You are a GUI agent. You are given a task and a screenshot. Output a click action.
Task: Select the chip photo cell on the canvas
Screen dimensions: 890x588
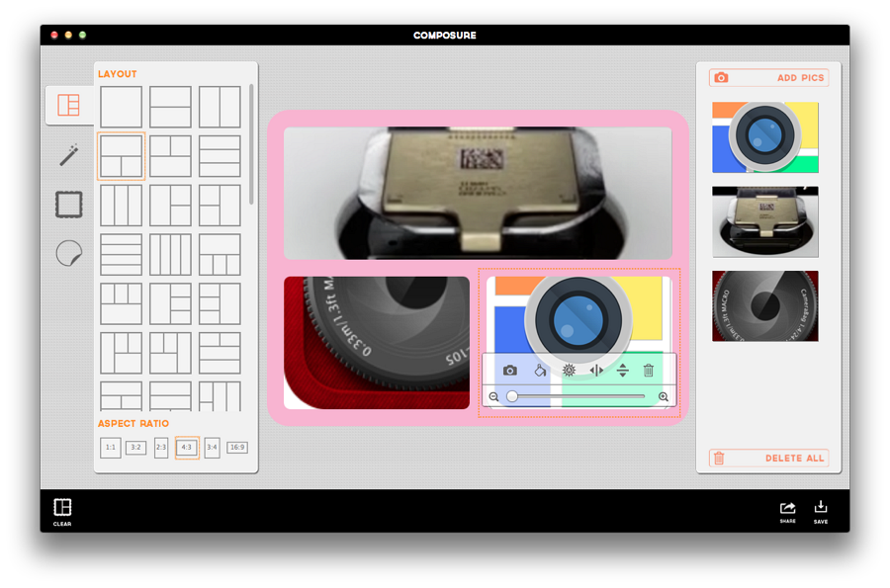point(478,194)
